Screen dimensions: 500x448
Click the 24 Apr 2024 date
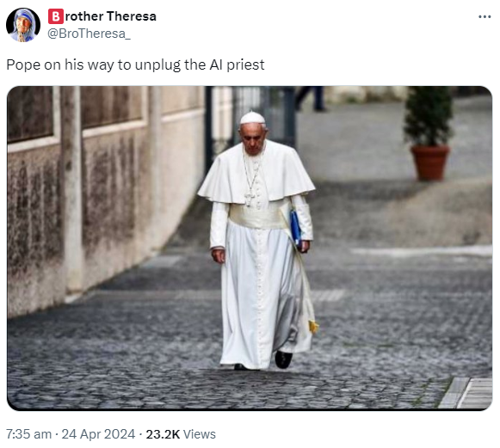pos(98,434)
